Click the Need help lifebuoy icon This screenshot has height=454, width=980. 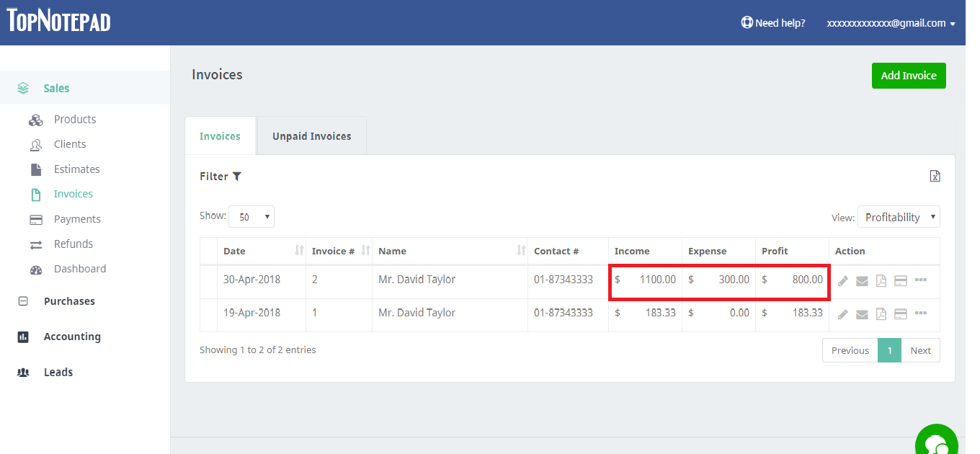pos(747,22)
